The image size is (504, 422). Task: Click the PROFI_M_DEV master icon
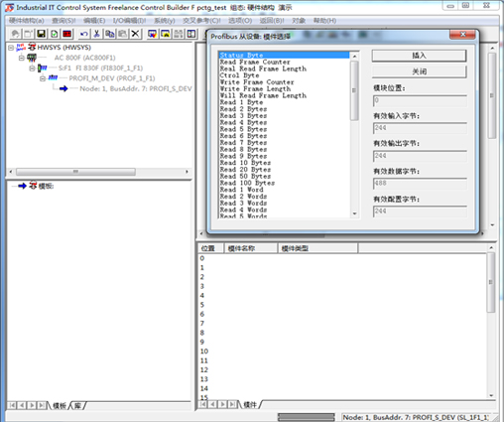click(x=53, y=78)
